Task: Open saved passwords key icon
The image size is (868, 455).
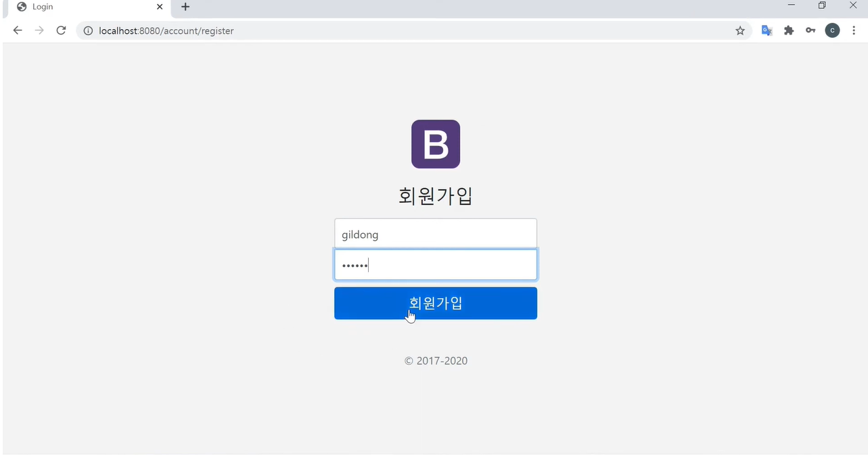Action: click(810, 30)
